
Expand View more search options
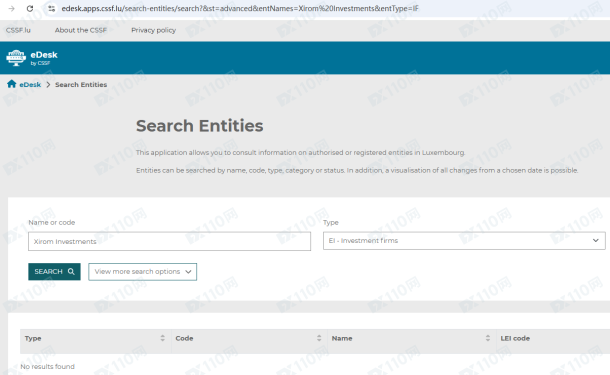pyautogui.click(x=142, y=272)
